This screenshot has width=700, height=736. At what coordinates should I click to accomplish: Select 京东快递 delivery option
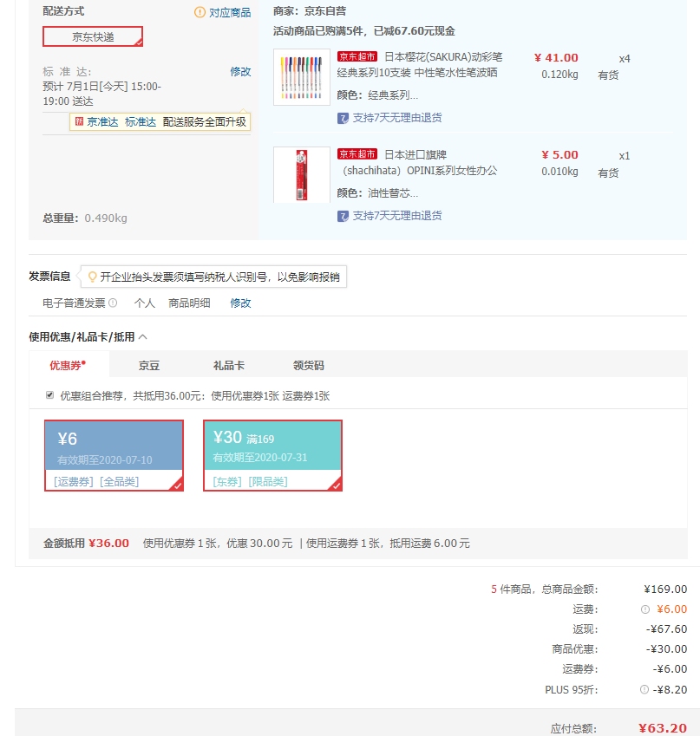pyautogui.click(x=93, y=36)
